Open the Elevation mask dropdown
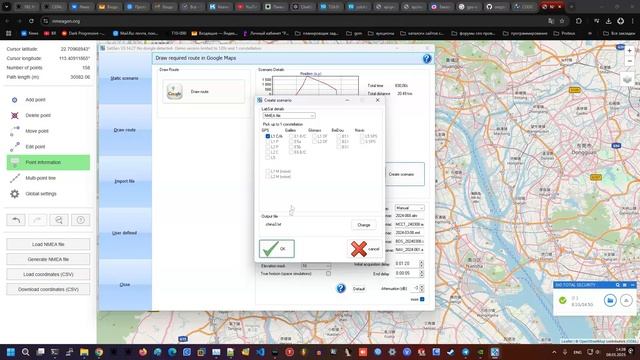The image size is (640, 360). pos(316,266)
